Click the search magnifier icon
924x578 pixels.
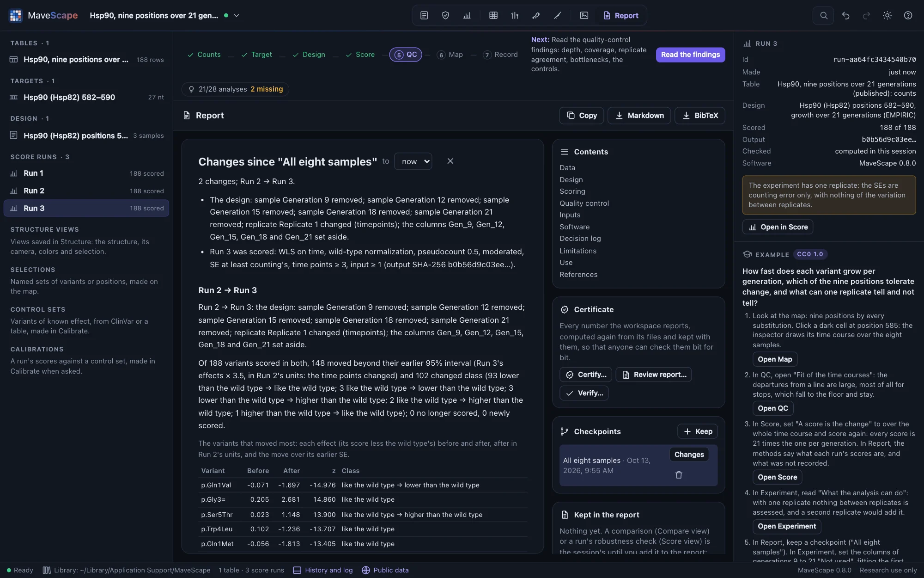pos(823,15)
